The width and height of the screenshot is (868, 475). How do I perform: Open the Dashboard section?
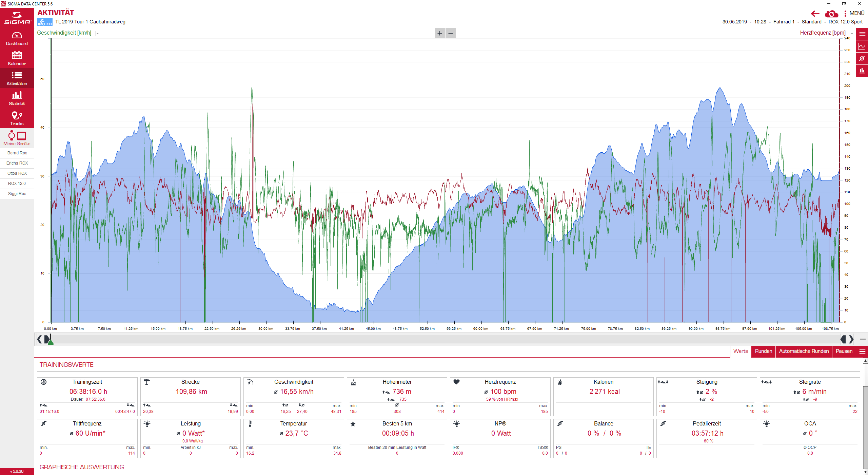click(x=17, y=38)
